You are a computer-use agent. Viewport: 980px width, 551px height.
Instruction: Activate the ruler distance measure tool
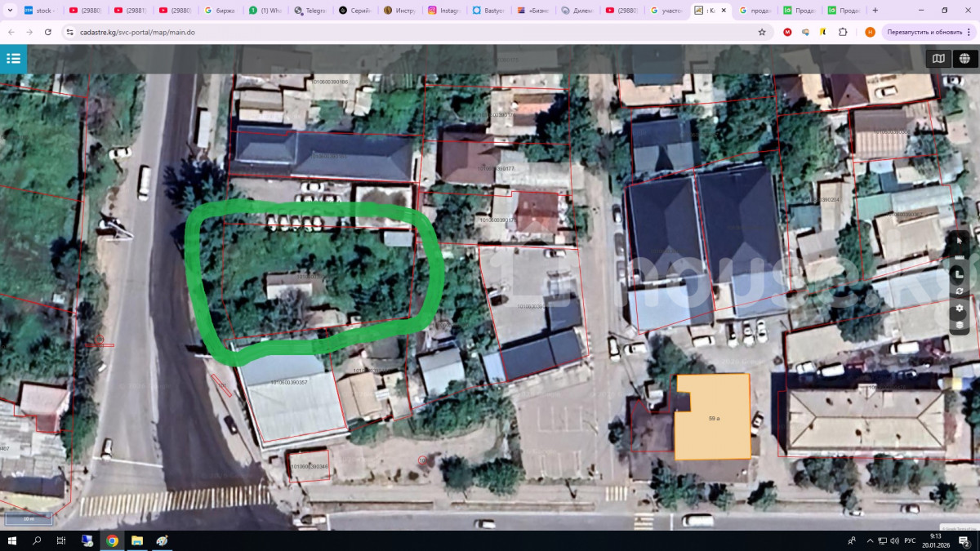pos(960,257)
